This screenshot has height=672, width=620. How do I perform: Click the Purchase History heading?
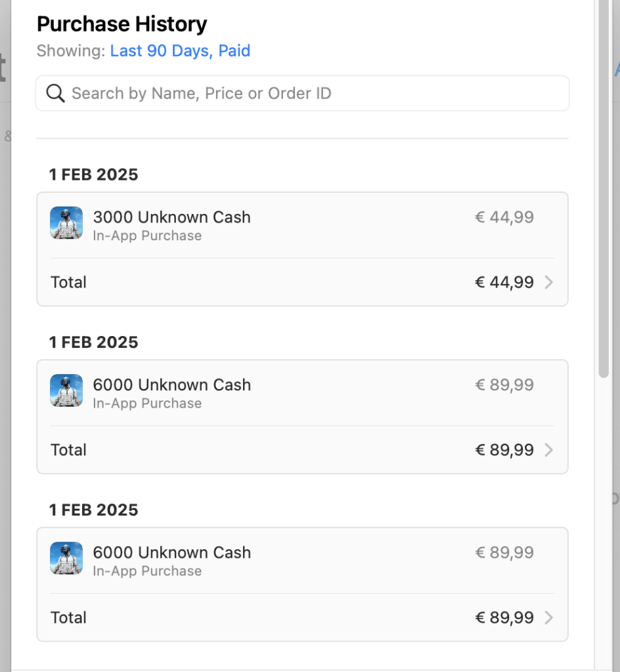tap(122, 24)
